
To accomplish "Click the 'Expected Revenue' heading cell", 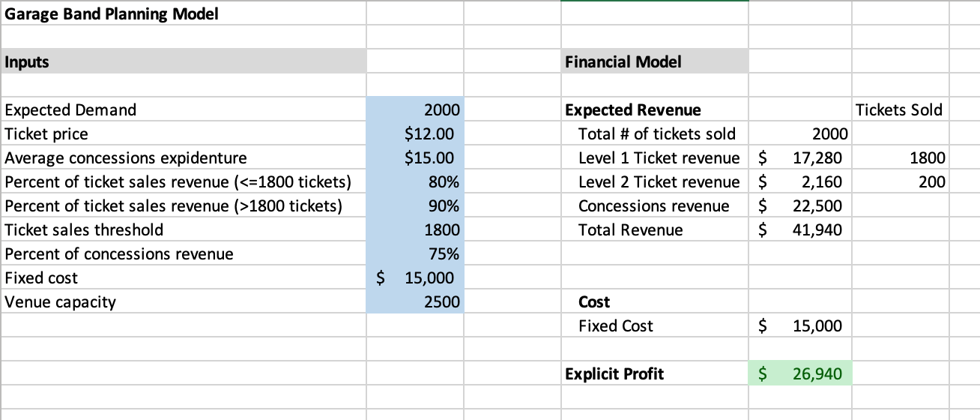I will 654,109.
